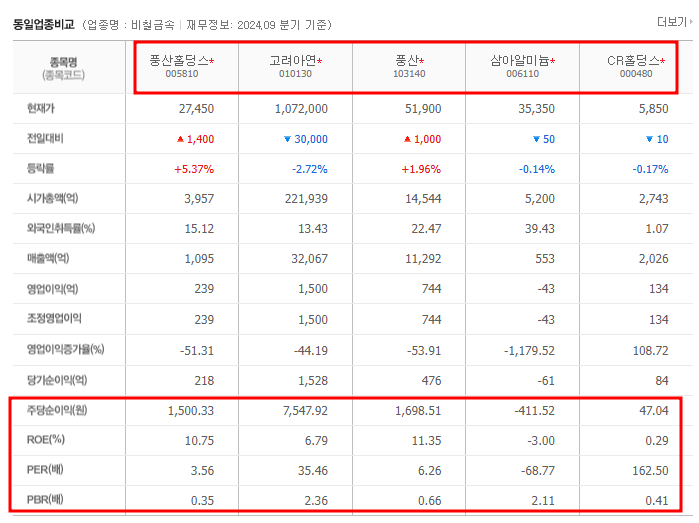
Task: Click operating profit growth 108.72
Action: [x=650, y=351]
